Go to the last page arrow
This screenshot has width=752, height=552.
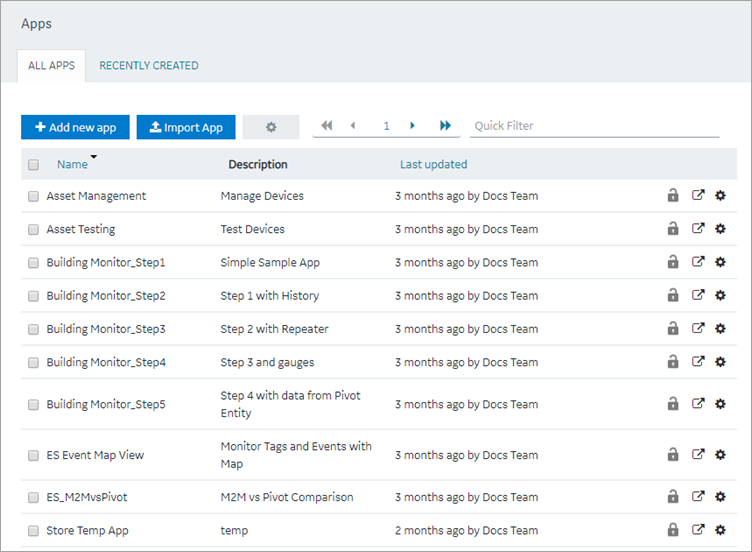pos(446,126)
